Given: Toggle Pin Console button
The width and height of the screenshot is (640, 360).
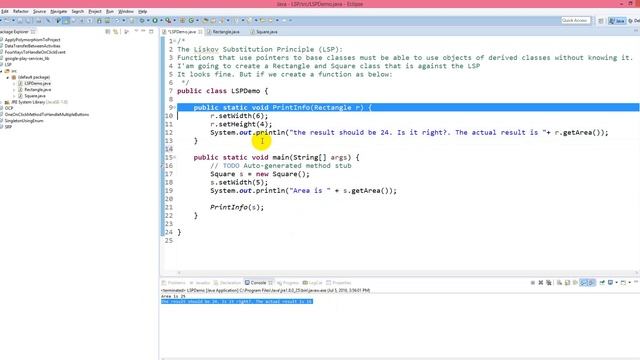Looking at the screenshot, I should pos(602,282).
